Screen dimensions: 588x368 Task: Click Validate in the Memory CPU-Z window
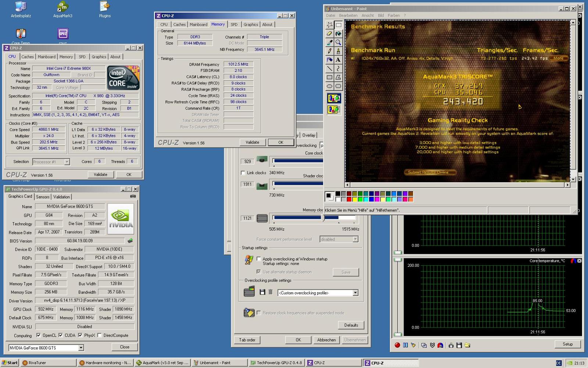click(252, 142)
